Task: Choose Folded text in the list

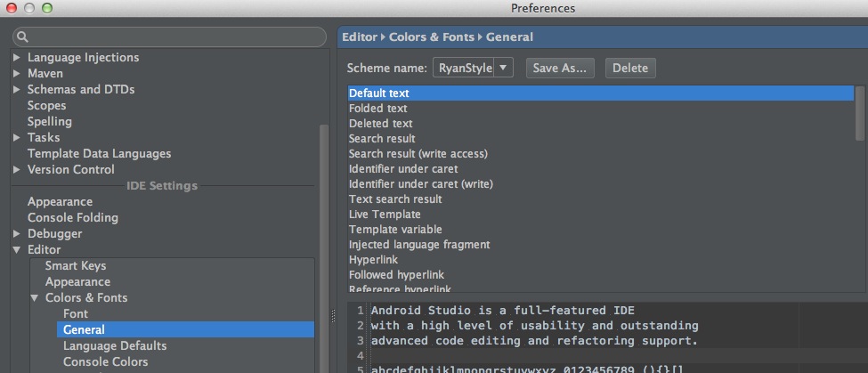Action: tap(378, 109)
